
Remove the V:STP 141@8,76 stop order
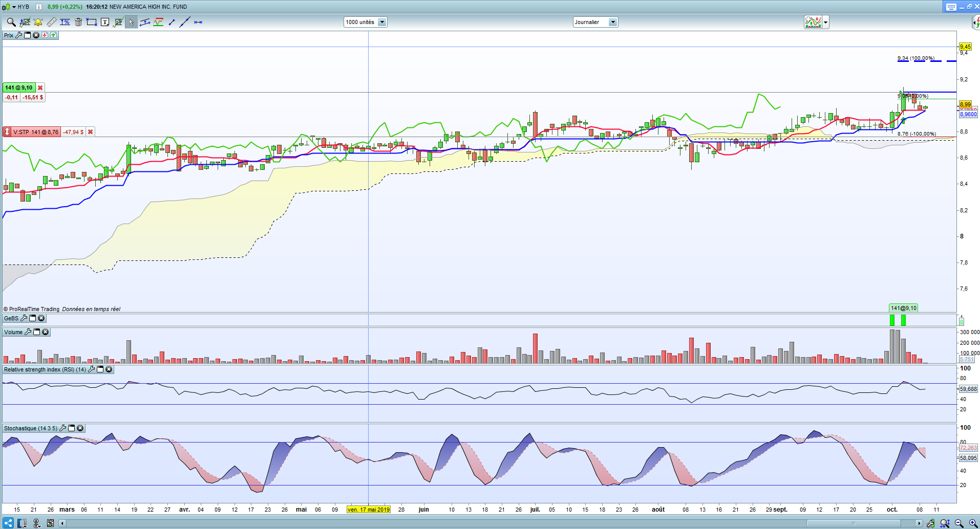(x=90, y=132)
